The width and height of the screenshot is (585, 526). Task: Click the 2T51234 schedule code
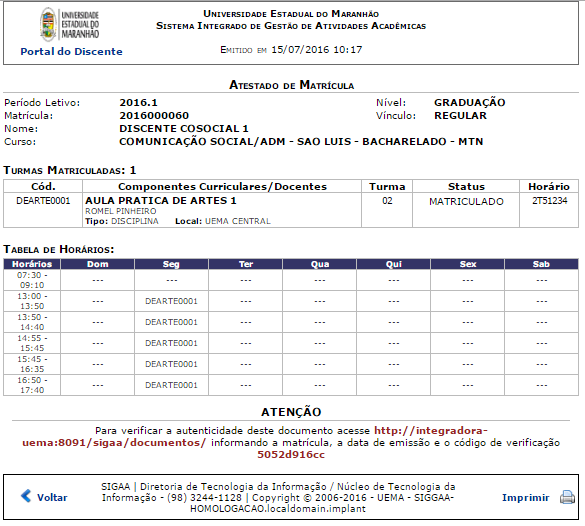pos(550,201)
